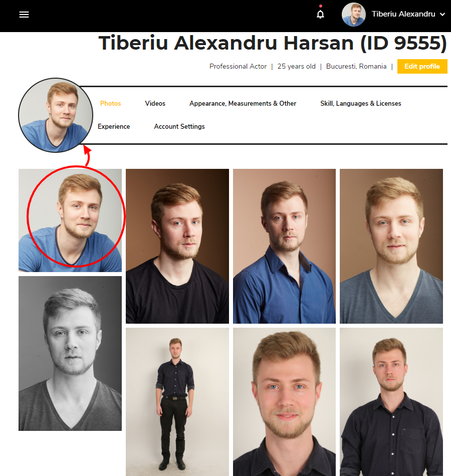Viewport: 451px width, 476px height.
Task: Open Appearance, Measurements & Other tab
Action: (243, 104)
